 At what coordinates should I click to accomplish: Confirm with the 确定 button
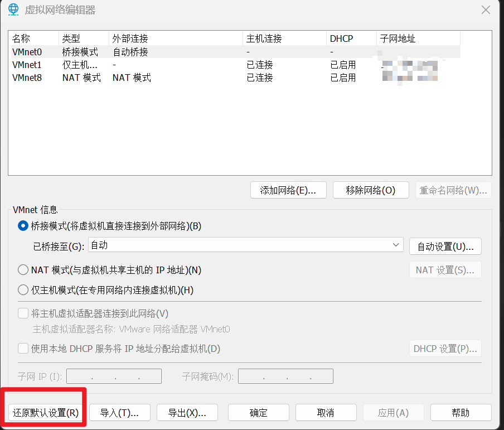[x=259, y=413]
